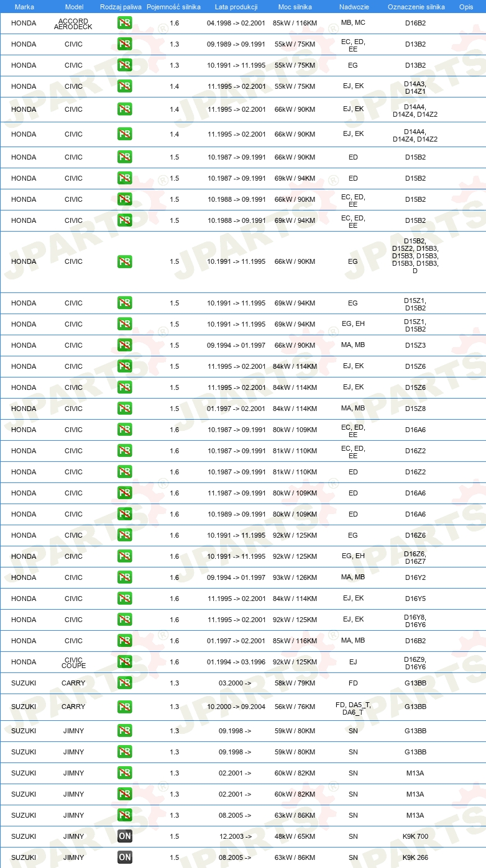The width and height of the screenshot is (486, 868).
Task: Click the D14A3, D14Z1 engine code cell
Action: [x=415, y=87]
